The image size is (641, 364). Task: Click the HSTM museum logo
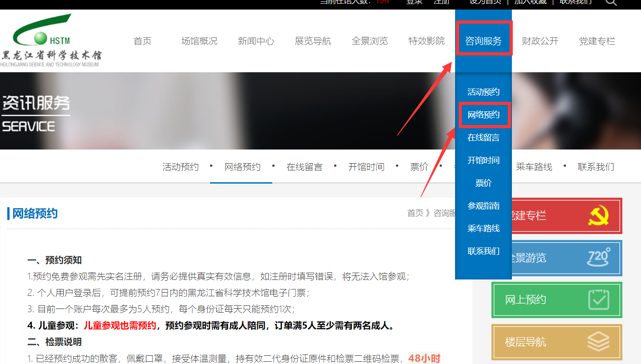pos(51,41)
